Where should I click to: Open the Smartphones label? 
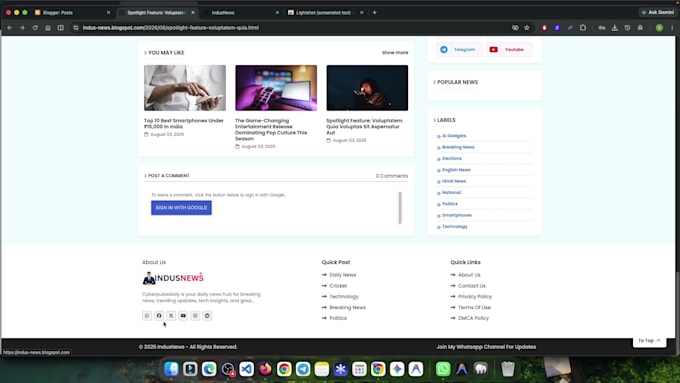point(457,215)
